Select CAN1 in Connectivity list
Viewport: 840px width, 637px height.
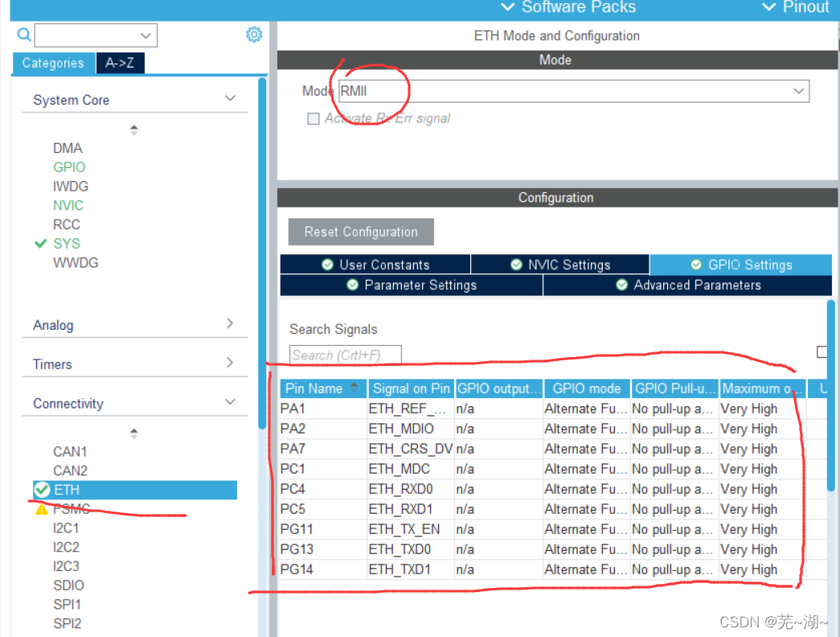pos(70,451)
